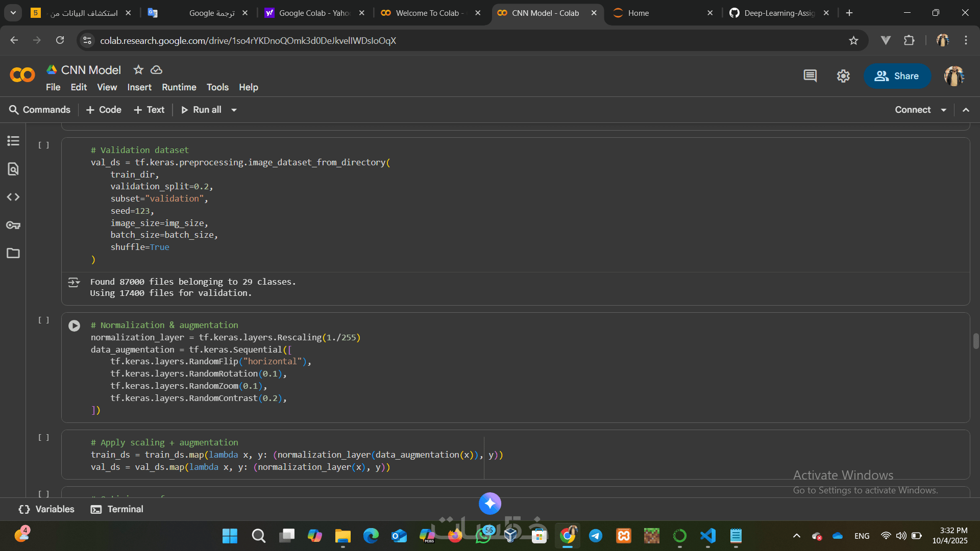Switch to the Welcome To Colab tab
The width and height of the screenshot is (980, 551).
(x=429, y=13)
